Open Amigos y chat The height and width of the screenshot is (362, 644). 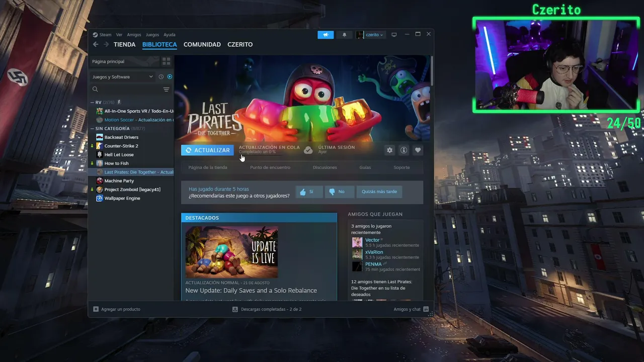(411, 309)
